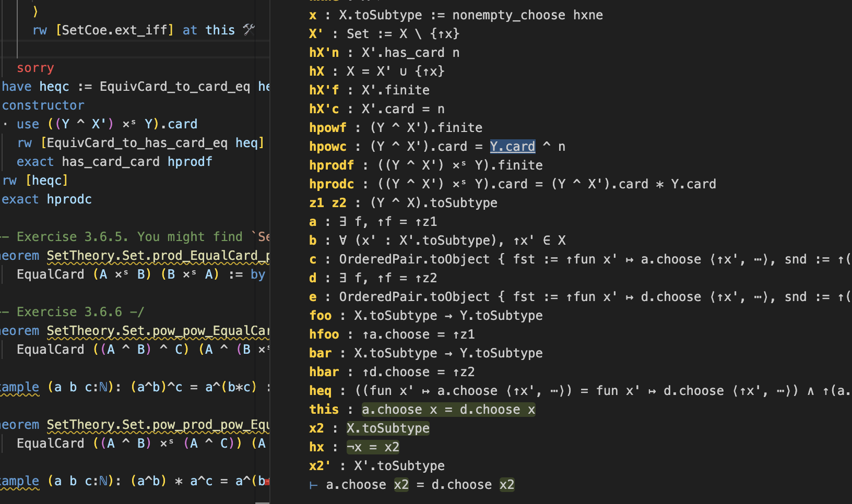Click the 'foo' hypothesis name in the infoview

pyautogui.click(x=320, y=316)
